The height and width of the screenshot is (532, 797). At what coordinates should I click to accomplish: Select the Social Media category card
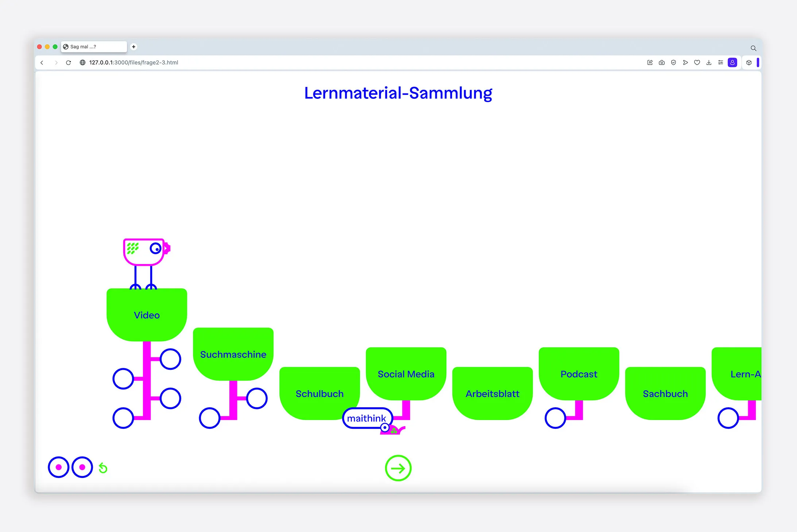[x=406, y=374]
